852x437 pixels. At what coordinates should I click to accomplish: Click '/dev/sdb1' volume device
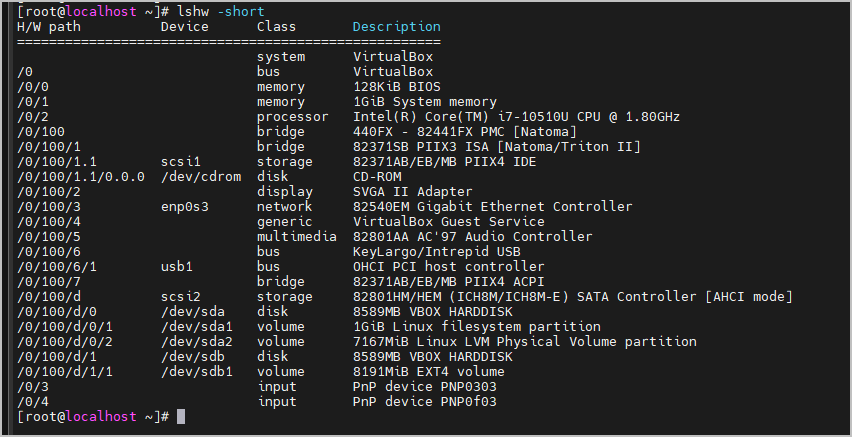pos(197,372)
